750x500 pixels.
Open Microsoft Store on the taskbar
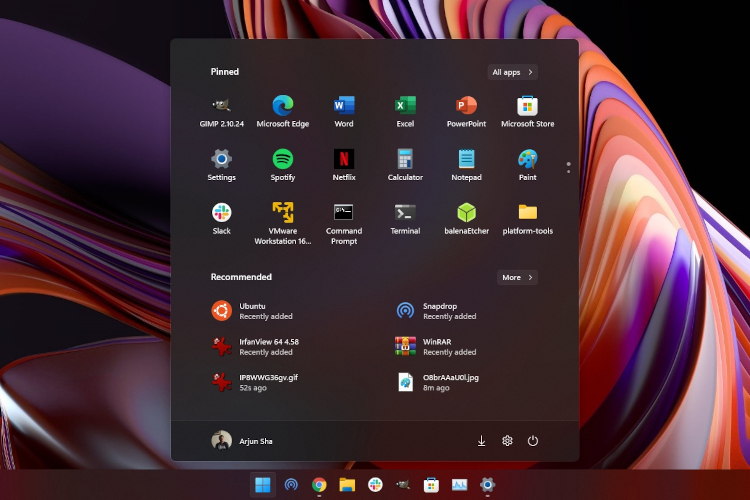coord(431,485)
